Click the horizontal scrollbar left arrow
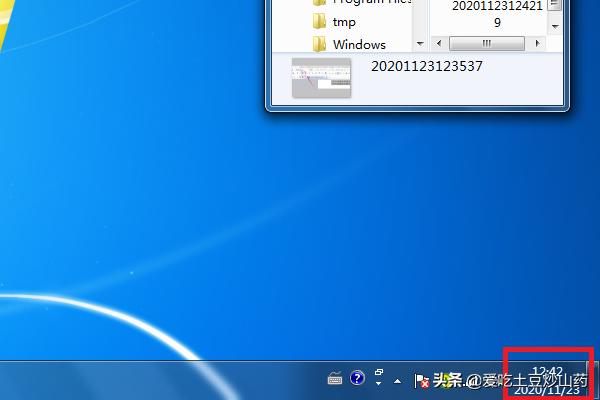 pos(437,44)
